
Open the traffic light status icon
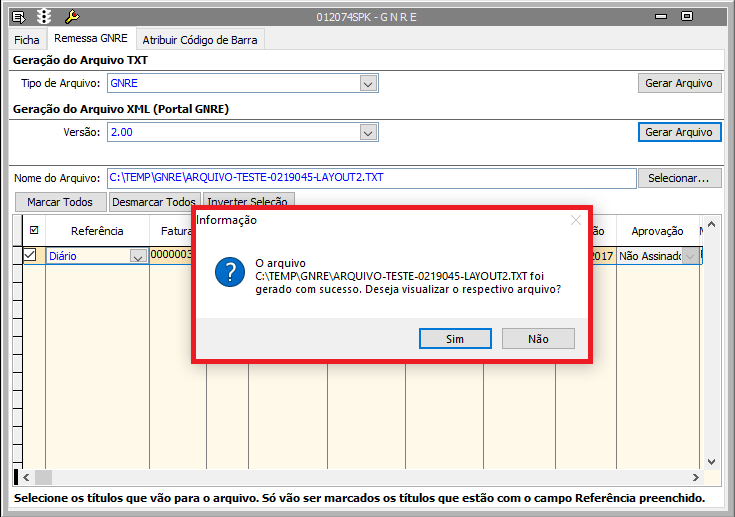click(x=44, y=17)
